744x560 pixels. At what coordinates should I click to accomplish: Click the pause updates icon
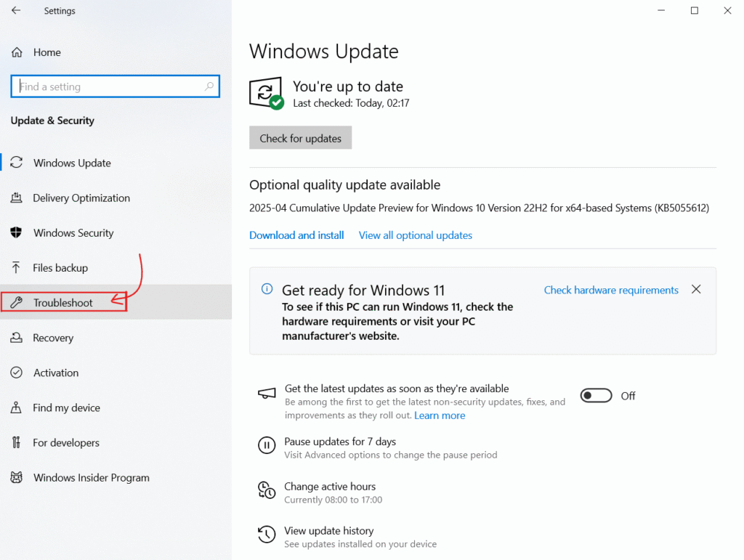[267, 445]
